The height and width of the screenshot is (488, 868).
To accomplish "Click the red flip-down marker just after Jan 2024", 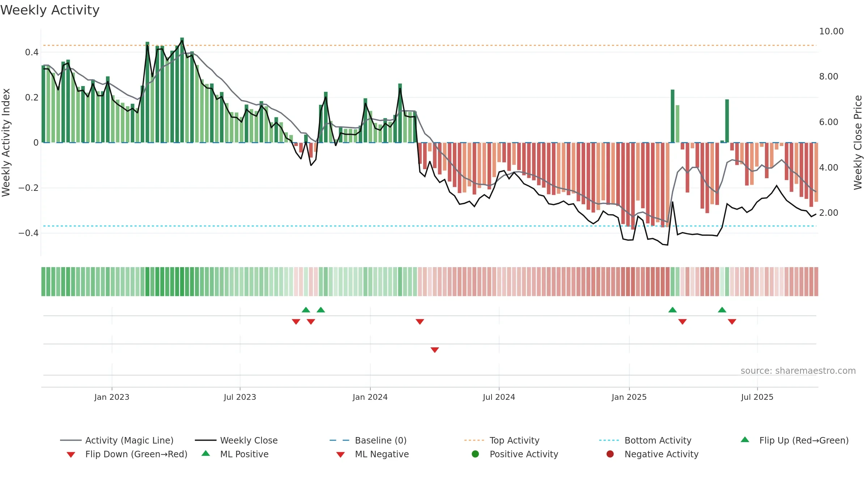I will [x=420, y=322].
